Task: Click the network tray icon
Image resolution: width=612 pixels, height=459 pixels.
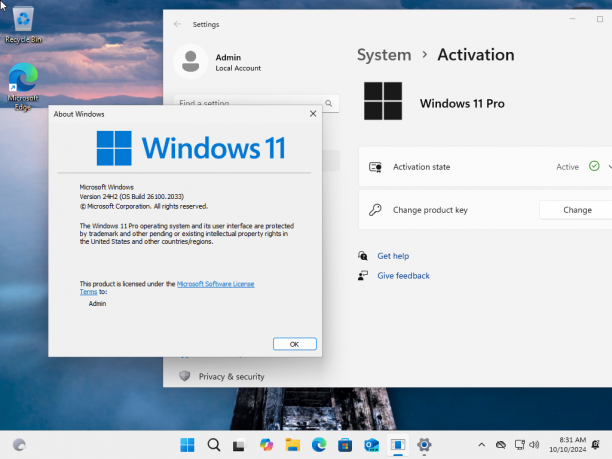Action: pyautogui.click(x=519, y=445)
